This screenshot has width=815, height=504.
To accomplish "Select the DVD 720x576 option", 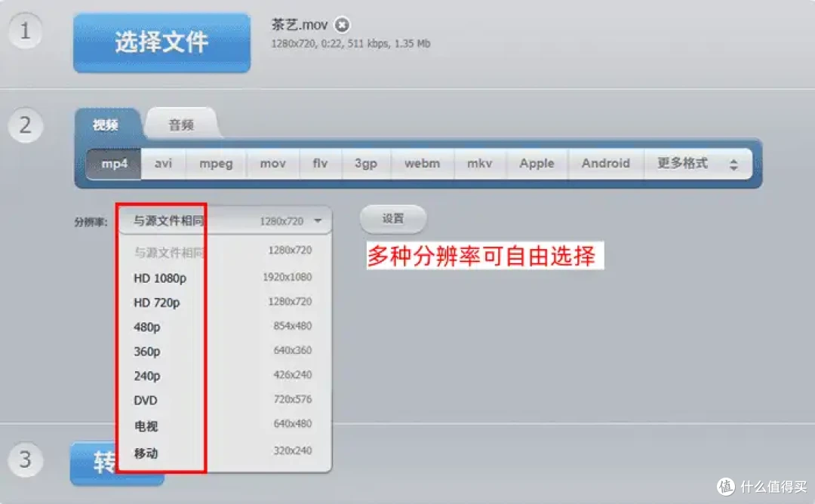I will coord(225,400).
